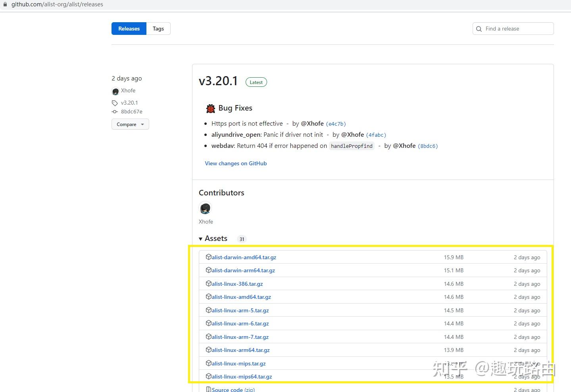571x392 pixels.
Task: Click the Bug Fixes heading
Action: coord(235,108)
